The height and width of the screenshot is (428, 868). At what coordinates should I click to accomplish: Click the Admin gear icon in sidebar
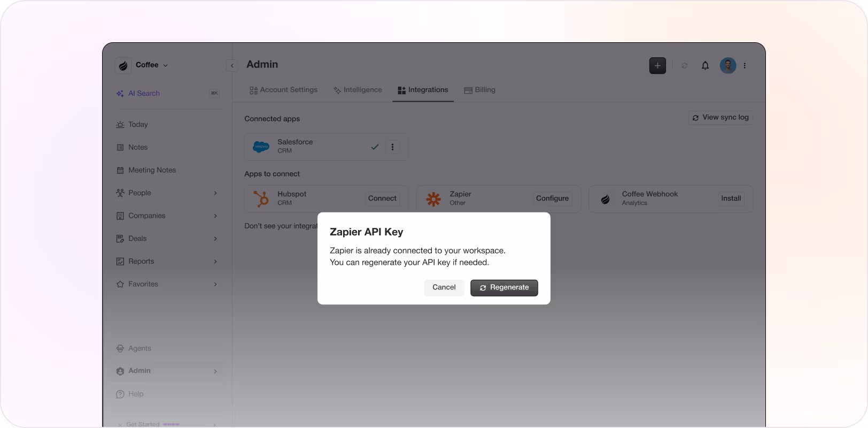point(120,371)
